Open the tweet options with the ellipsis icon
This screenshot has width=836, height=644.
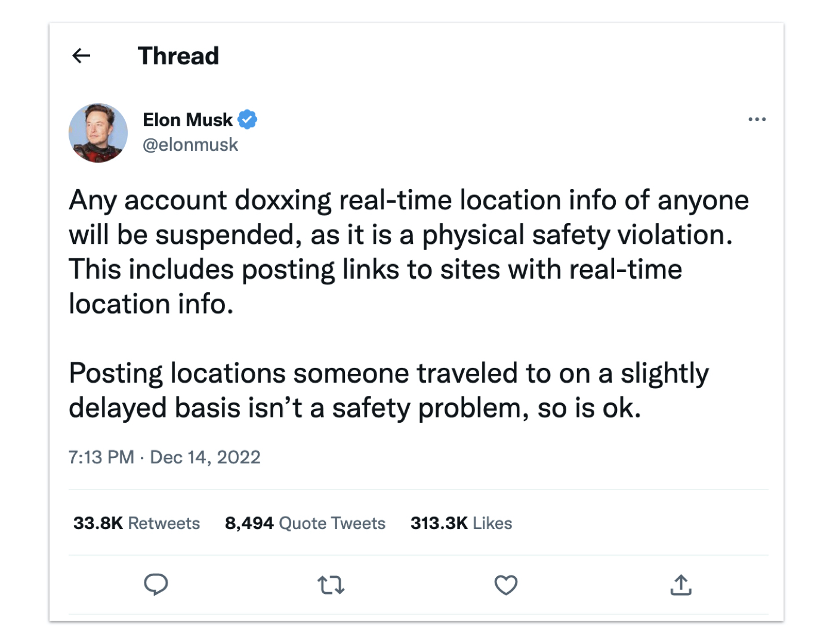pyautogui.click(x=757, y=119)
